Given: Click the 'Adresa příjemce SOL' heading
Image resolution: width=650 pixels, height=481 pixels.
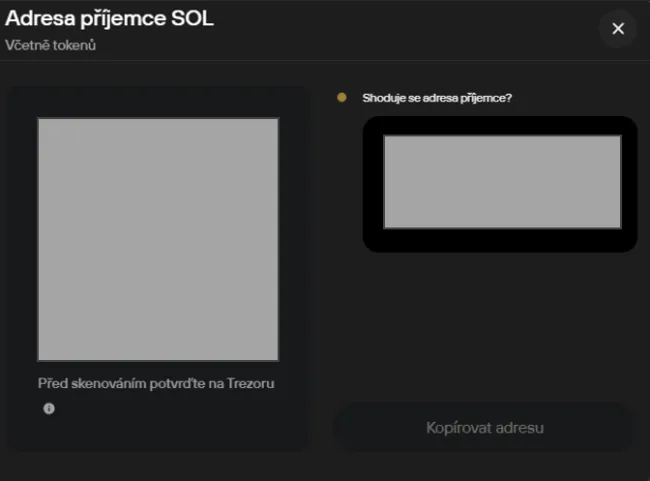Looking at the screenshot, I should click(x=109, y=19).
